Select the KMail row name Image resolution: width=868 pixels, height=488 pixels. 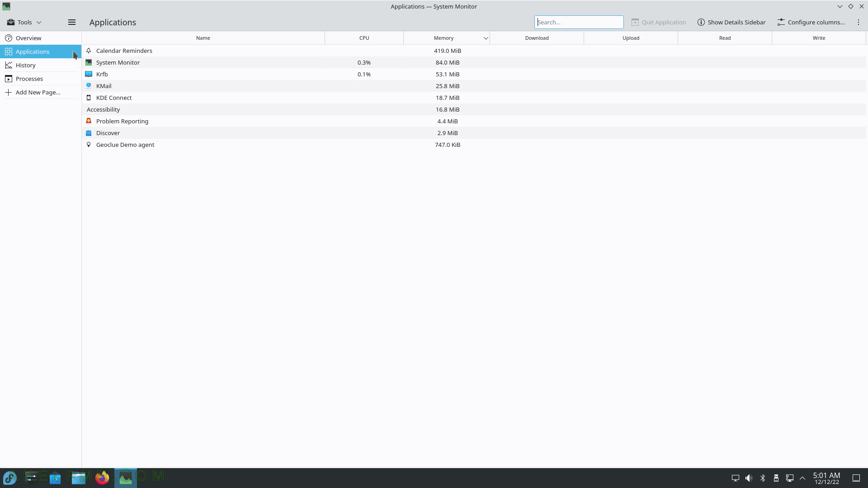click(x=104, y=86)
